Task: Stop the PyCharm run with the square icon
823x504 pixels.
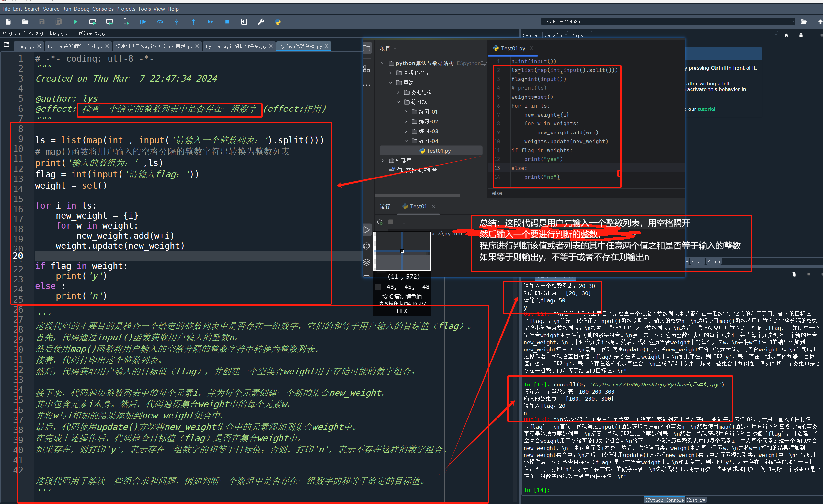Action: [391, 222]
